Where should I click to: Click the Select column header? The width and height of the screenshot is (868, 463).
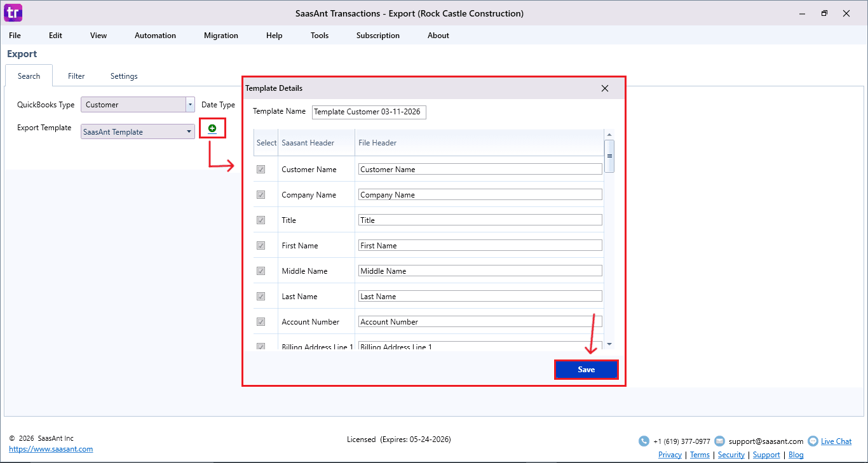266,143
